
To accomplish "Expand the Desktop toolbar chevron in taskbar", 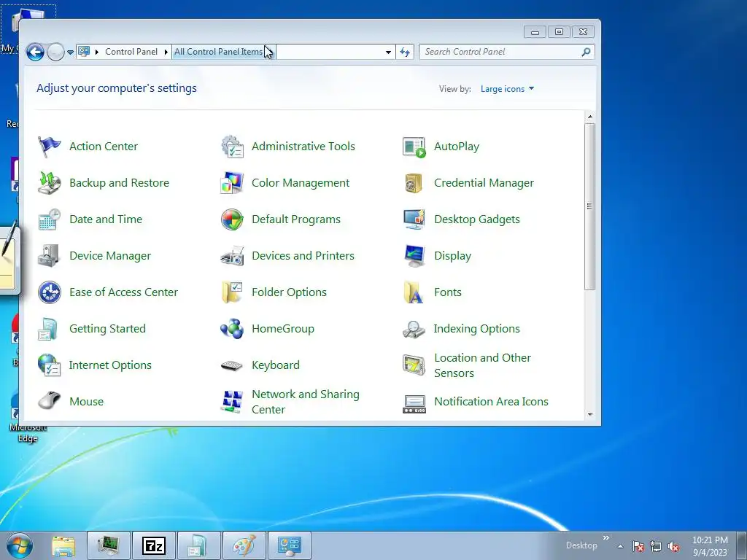I will [606, 537].
